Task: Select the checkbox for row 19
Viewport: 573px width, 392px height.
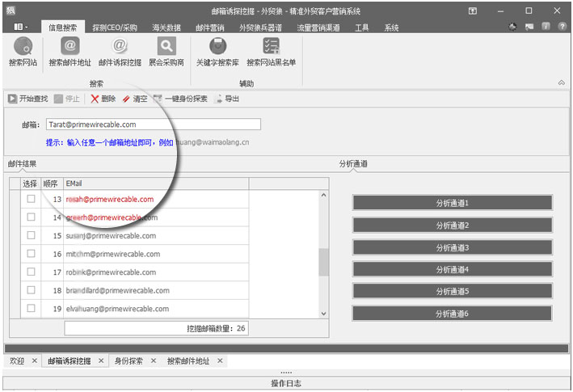Action: 31,308
